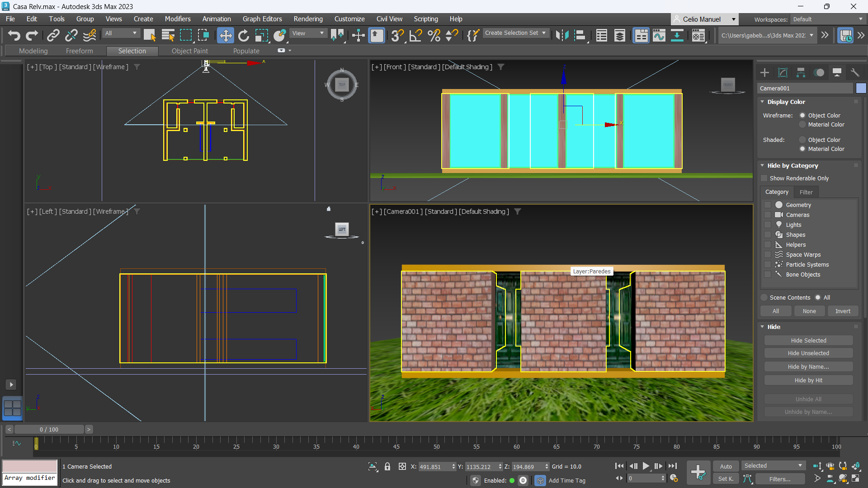Viewport: 868px width, 488px height.
Task: Open the Utilities wrench panel
Action: point(855,72)
